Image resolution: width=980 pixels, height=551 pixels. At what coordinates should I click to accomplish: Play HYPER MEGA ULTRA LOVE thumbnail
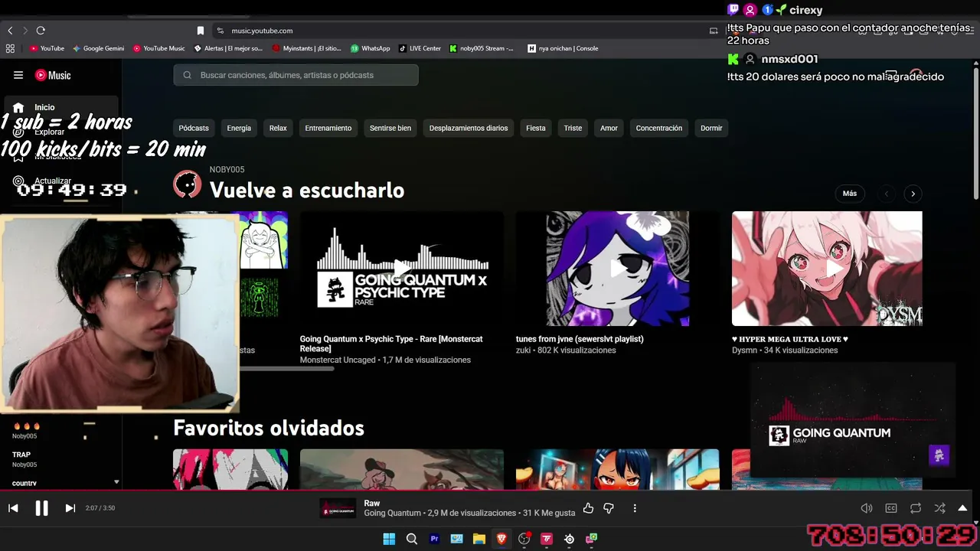click(827, 269)
